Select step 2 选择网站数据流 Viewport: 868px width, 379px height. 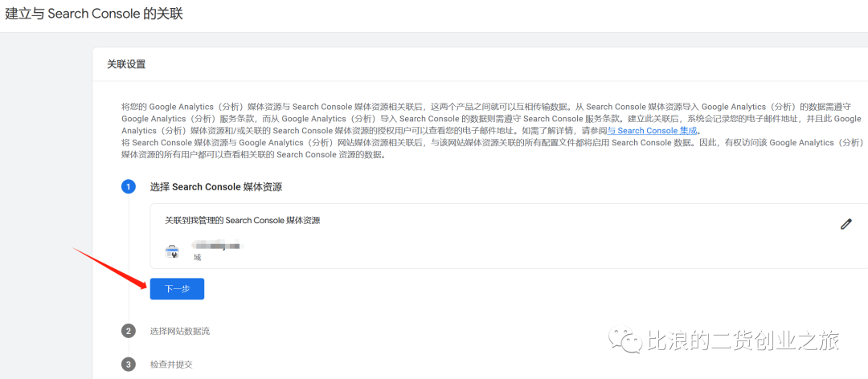180,332
